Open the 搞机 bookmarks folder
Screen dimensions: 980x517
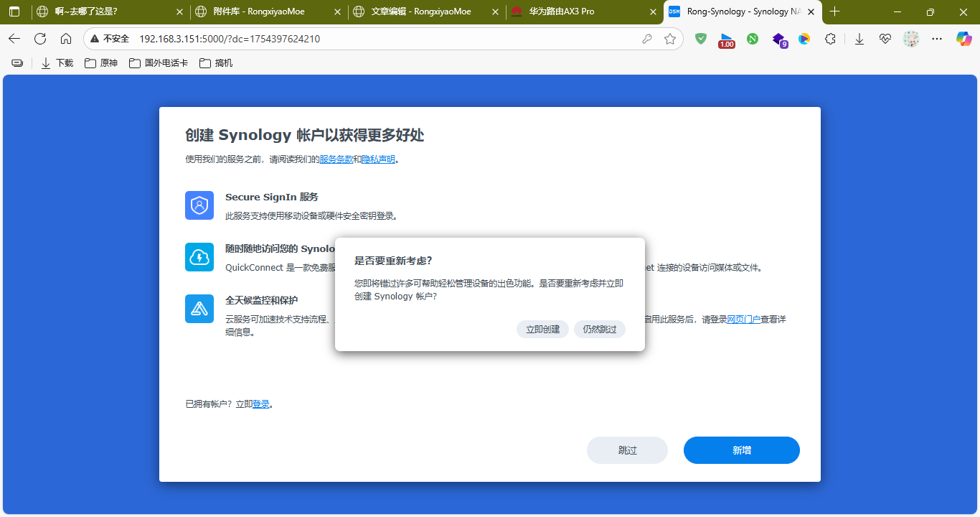click(216, 63)
